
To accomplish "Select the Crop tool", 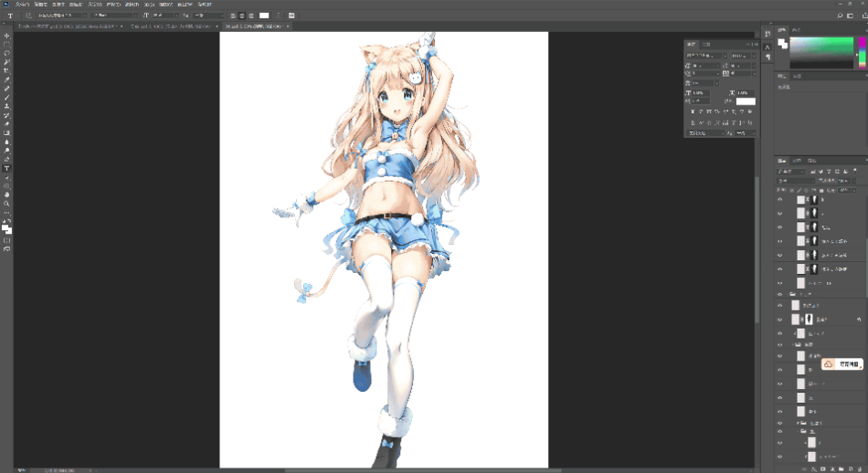I will pos(6,71).
